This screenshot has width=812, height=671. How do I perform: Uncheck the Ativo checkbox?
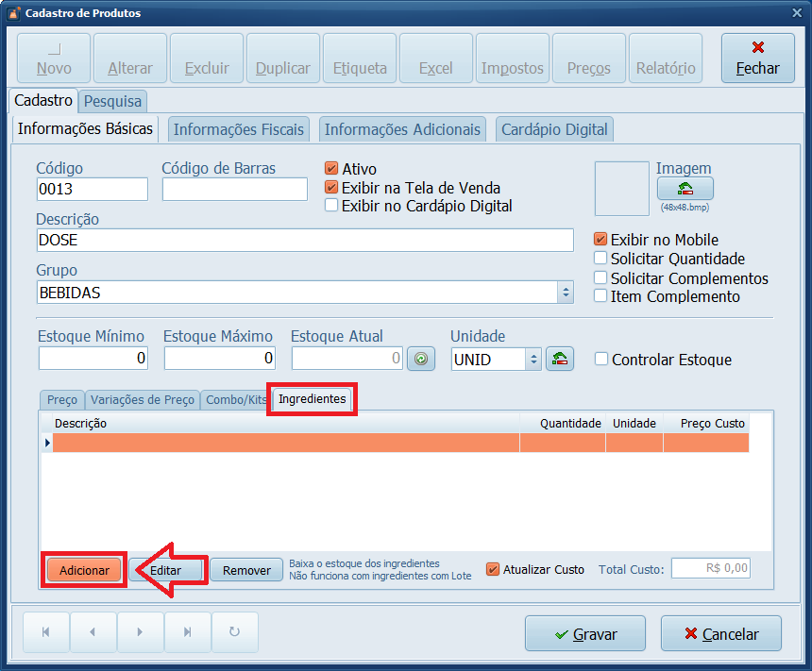coord(331,169)
